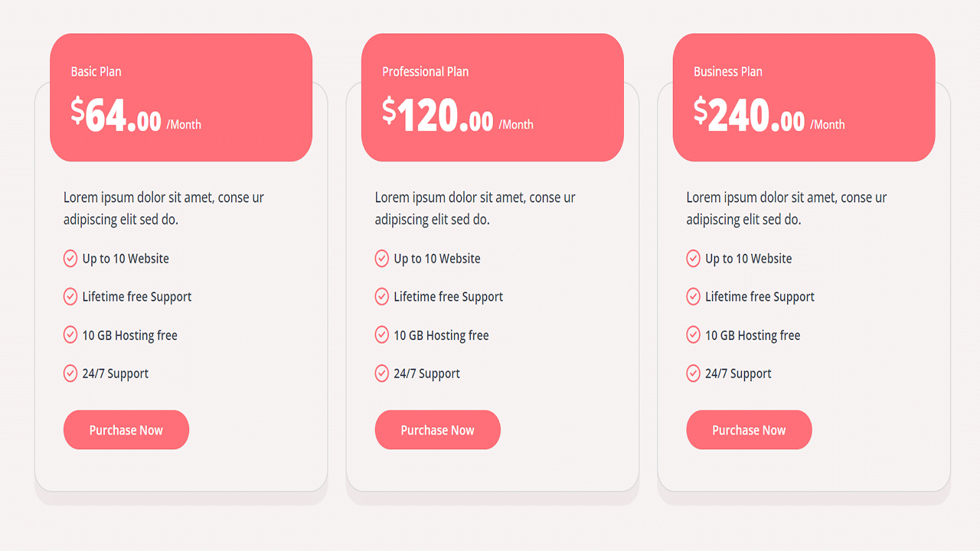
Task: Click the Up to 10 Website check icon in Professional Plan
Action: tap(382, 258)
